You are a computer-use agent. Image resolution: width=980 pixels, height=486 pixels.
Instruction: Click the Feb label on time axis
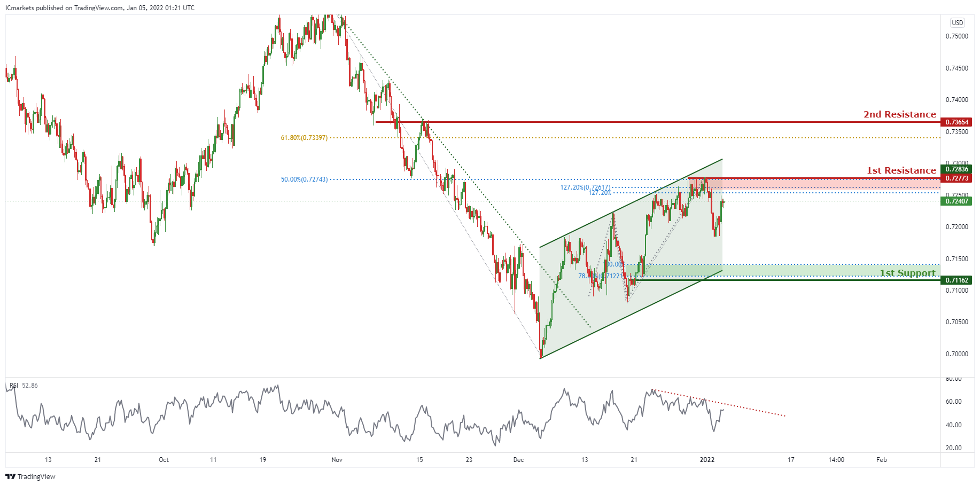(x=882, y=460)
